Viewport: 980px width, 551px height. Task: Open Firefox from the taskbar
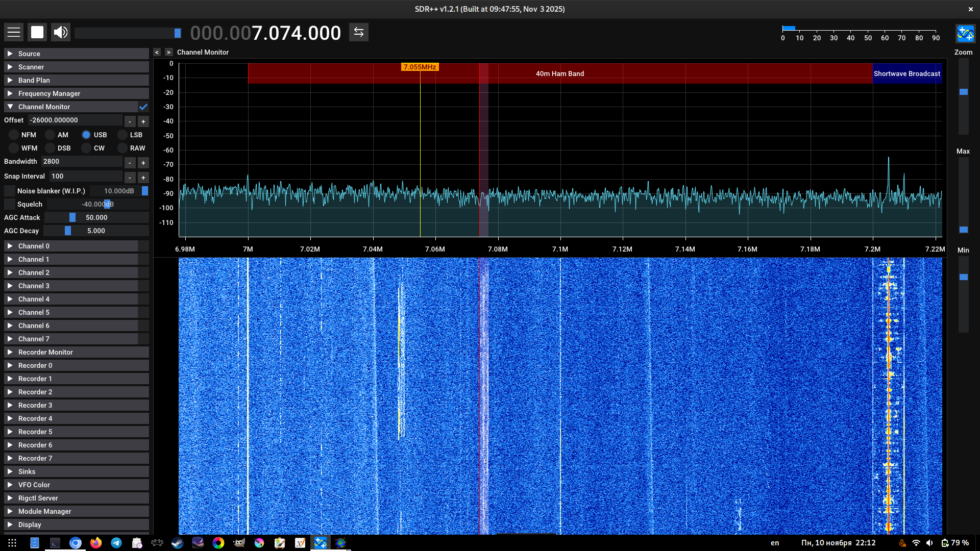tap(96, 543)
